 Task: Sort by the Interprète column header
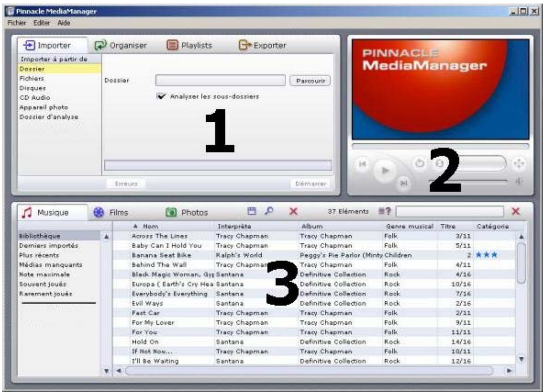256,226
